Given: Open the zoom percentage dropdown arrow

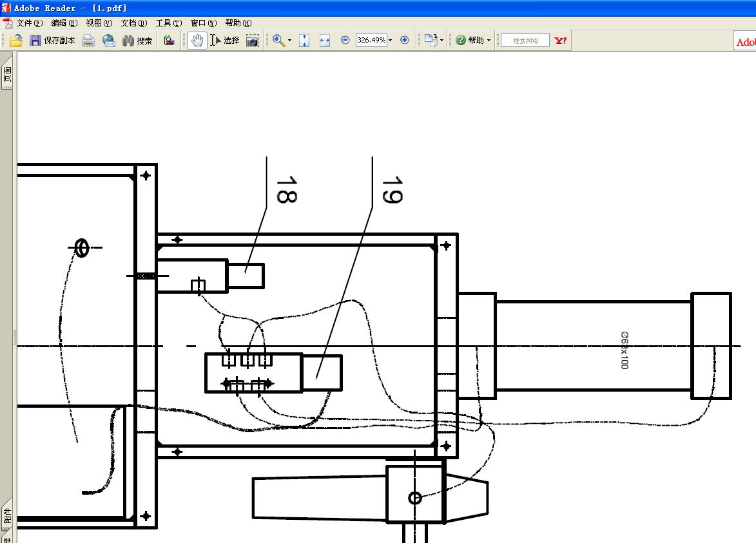Looking at the screenshot, I should coord(390,40).
